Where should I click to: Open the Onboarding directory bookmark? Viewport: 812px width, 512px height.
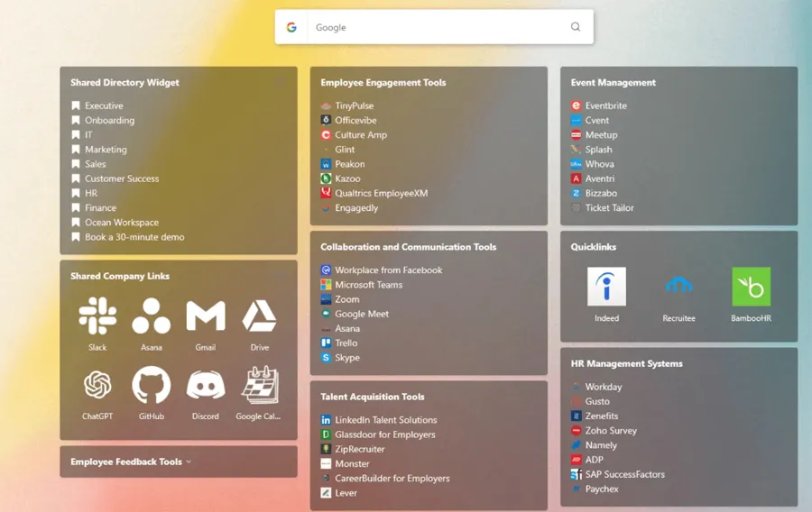pos(109,120)
